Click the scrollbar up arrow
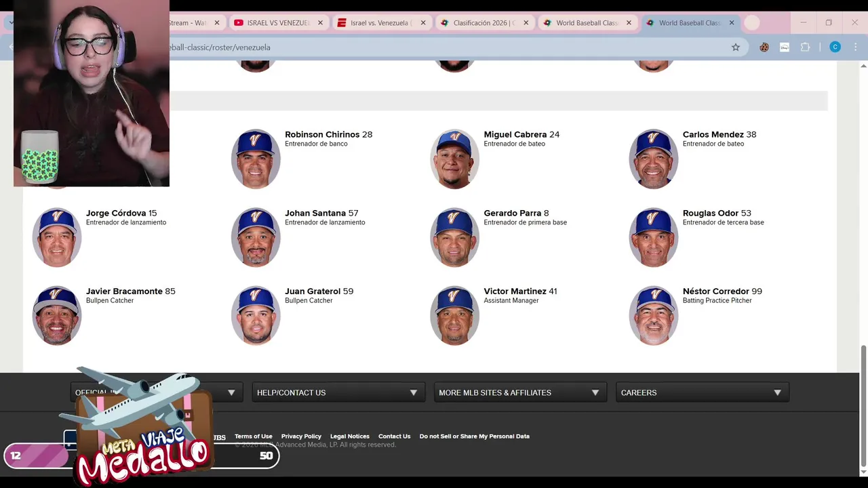Screen dimensions: 868x488 863,66
